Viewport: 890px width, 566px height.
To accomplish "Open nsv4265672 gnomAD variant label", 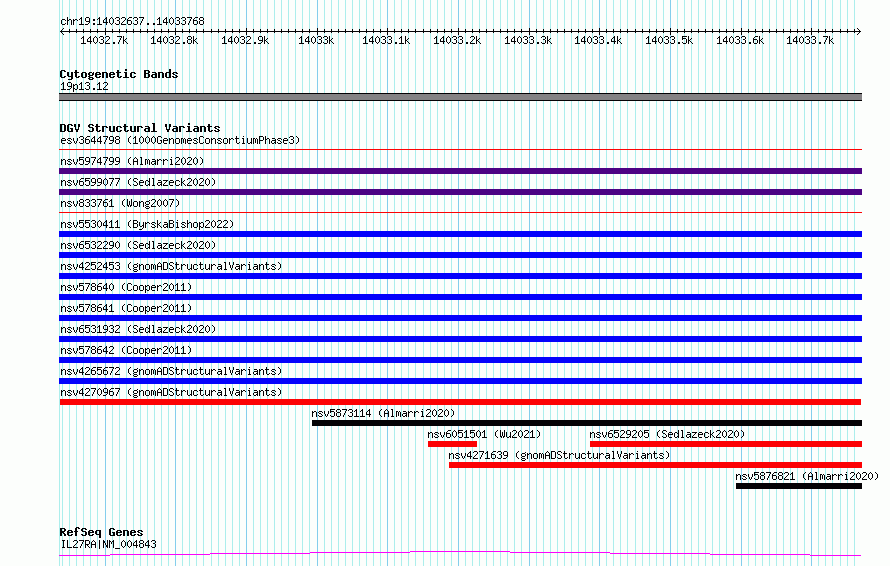I will 171,371.
